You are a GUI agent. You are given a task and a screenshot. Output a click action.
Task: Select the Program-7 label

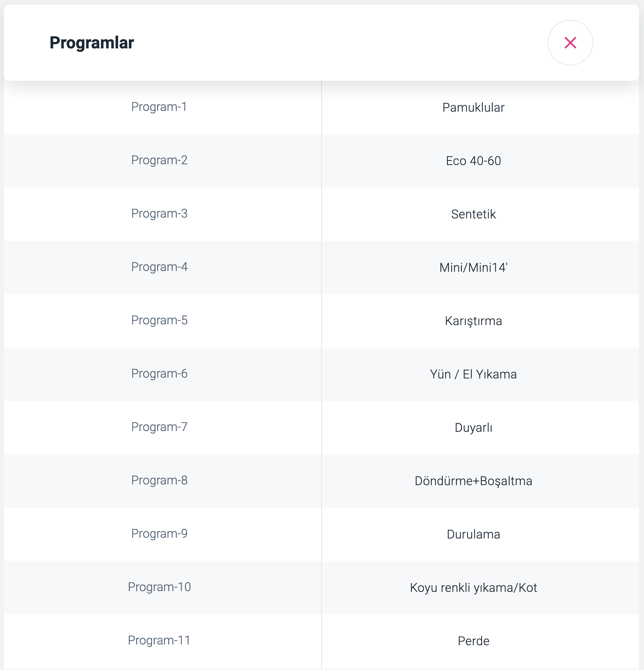[159, 427]
